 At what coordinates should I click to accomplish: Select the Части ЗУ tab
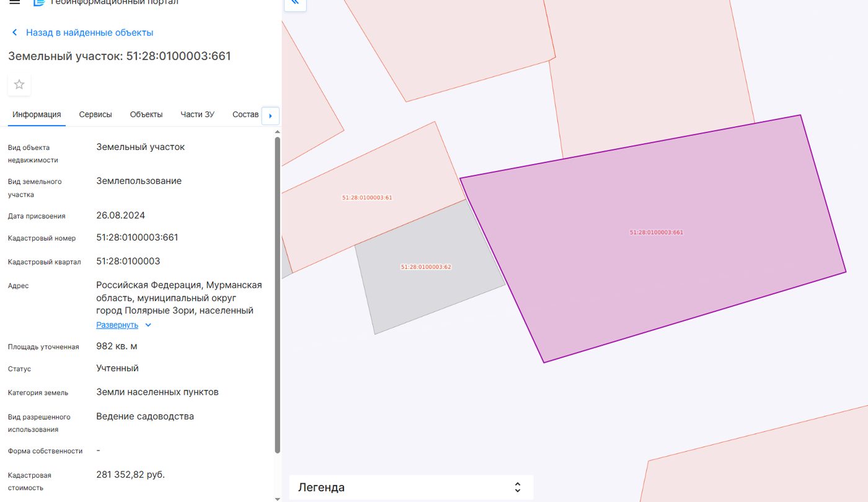click(x=197, y=115)
